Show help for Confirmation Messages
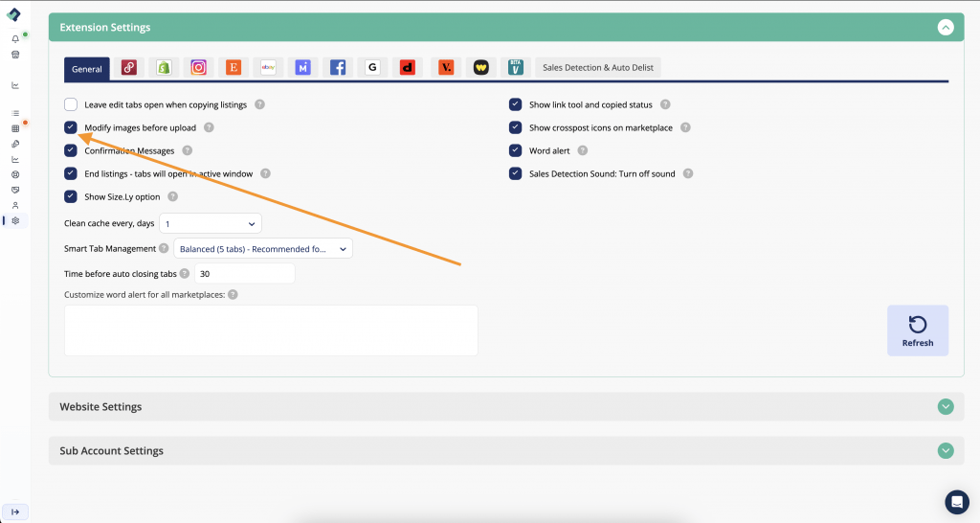980x523 pixels. tap(187, 150)
